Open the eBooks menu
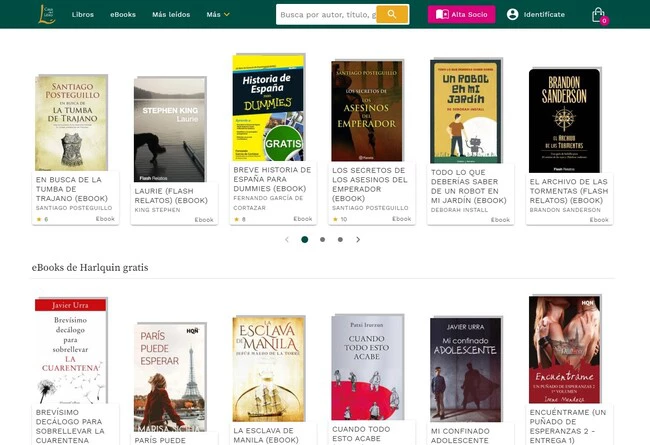This screenshot has height=445, width=650. 123,15
